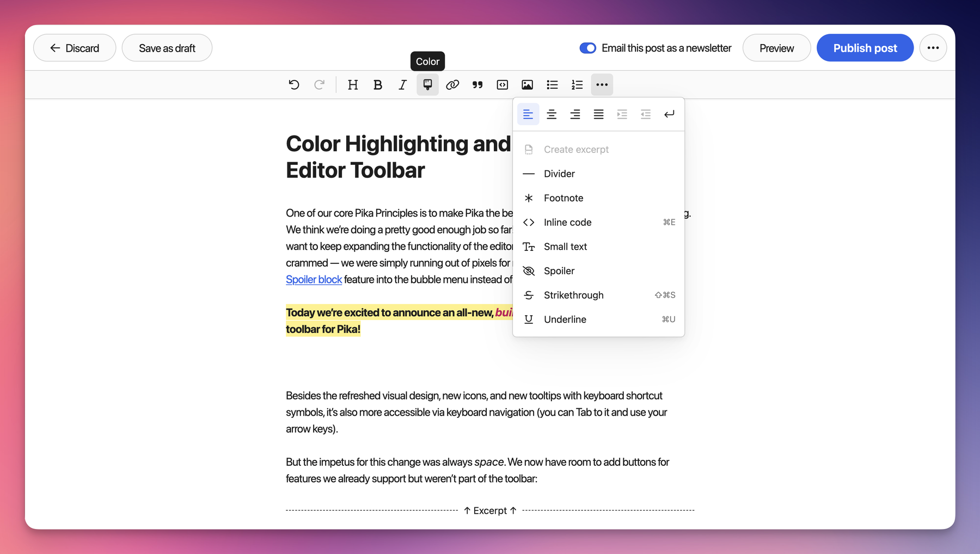
Task: Toggle Email this post as a newsletter
Action: tap(588, 48)
